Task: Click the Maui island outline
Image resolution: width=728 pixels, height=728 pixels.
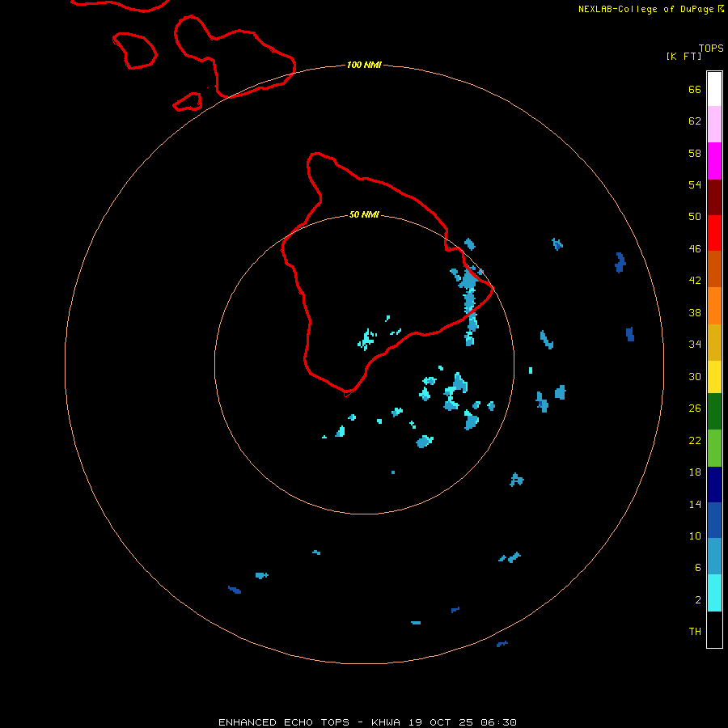Action: (235, 57)
